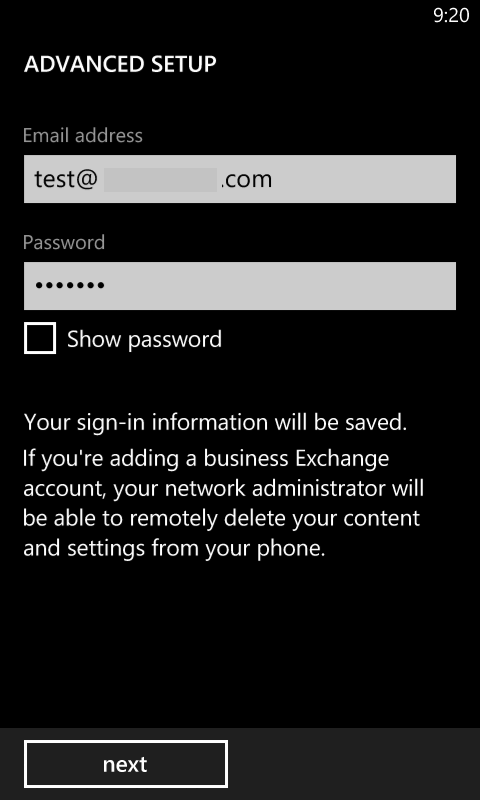Focus the Password input field
This screenshot has width=480, height=800.
coord(240,286)
